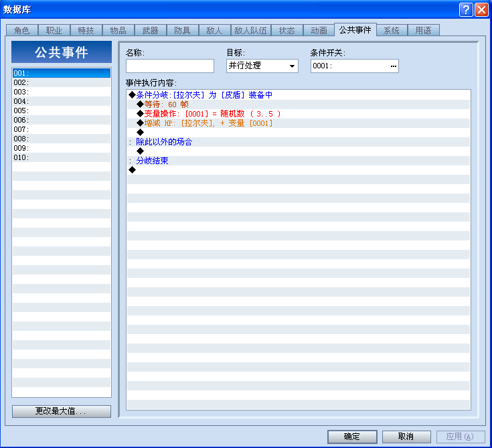Switch to the 动画 tab
Screen dimensions: 492x448
(x=319, y=30)
